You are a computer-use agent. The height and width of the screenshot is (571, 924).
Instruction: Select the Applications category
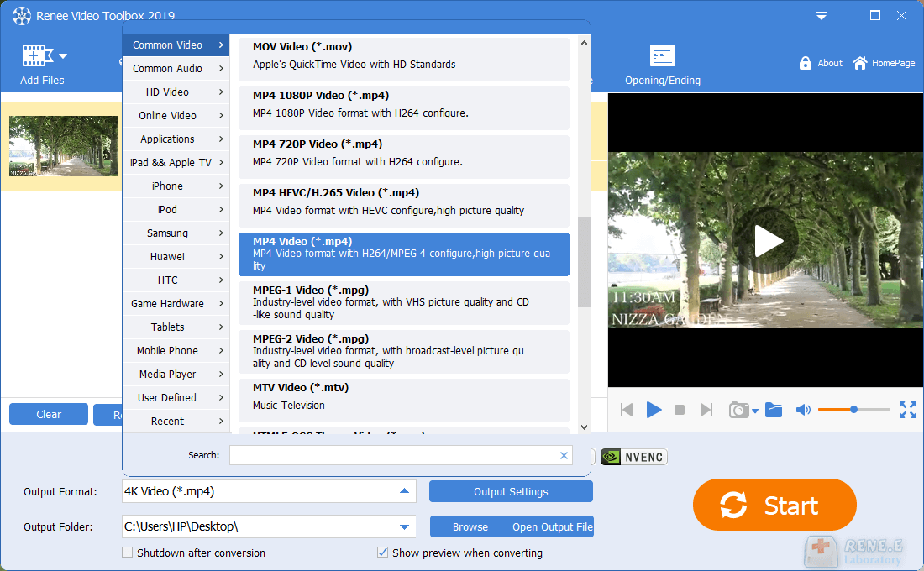(x=176, y=139)
